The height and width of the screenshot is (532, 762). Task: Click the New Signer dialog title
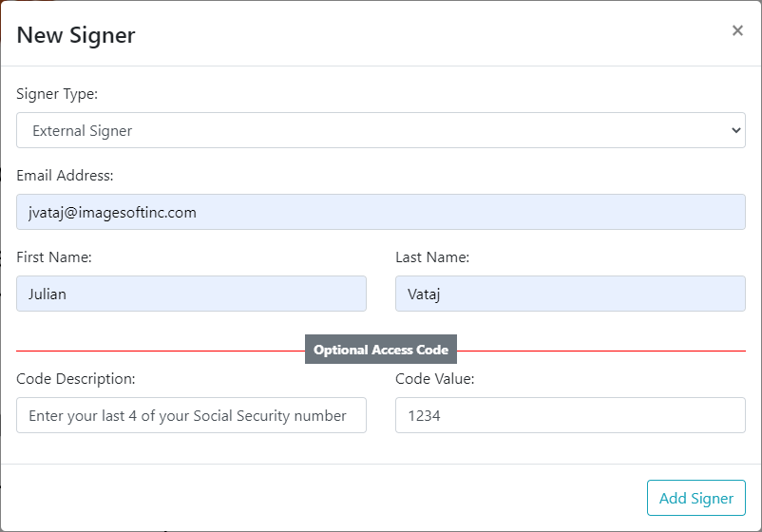(76, 35)
